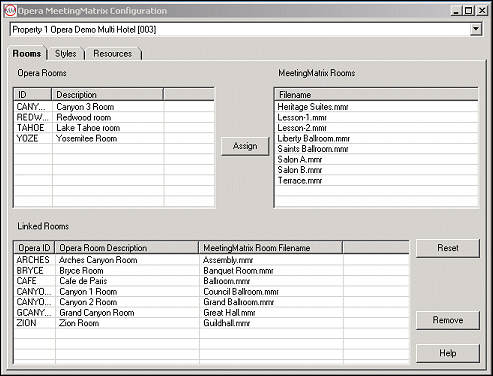
Task: Select the Bryce Room linked row
Action: tap(212, 270)
